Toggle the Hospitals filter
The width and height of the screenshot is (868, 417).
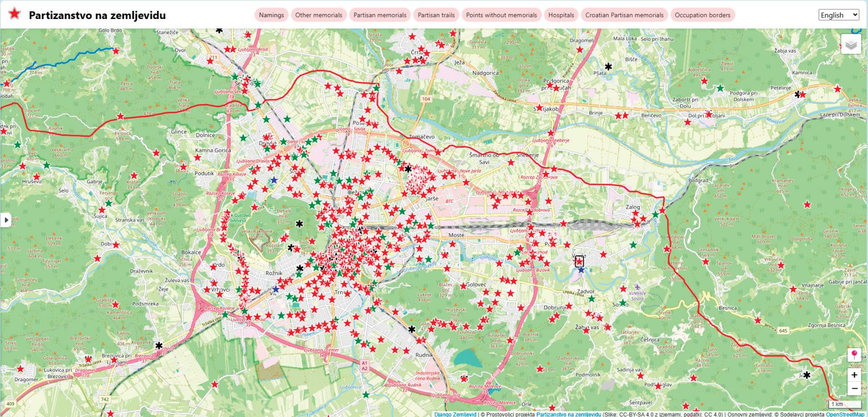point(561,15)
